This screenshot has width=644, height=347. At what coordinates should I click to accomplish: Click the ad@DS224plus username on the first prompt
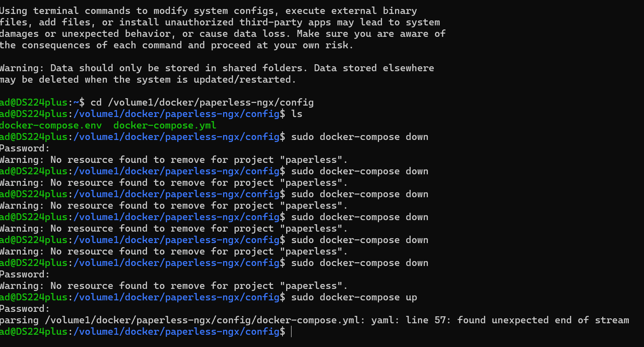[34, 103]
